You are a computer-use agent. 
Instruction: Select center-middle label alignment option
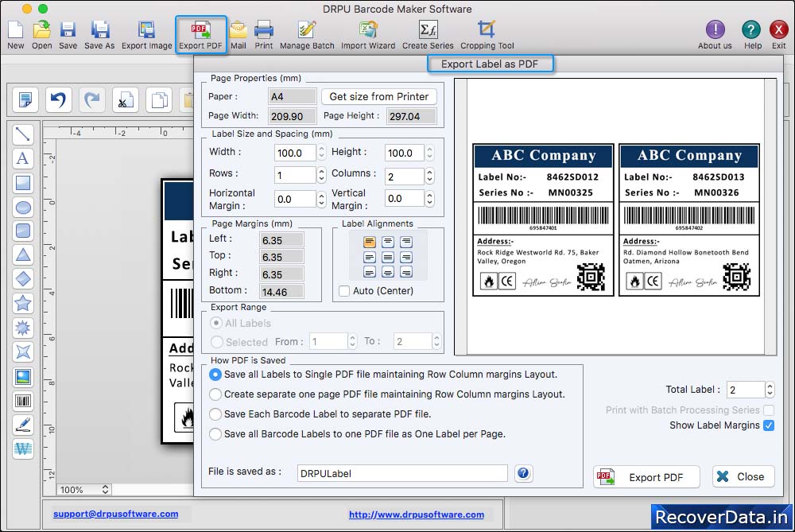(388, 257)
